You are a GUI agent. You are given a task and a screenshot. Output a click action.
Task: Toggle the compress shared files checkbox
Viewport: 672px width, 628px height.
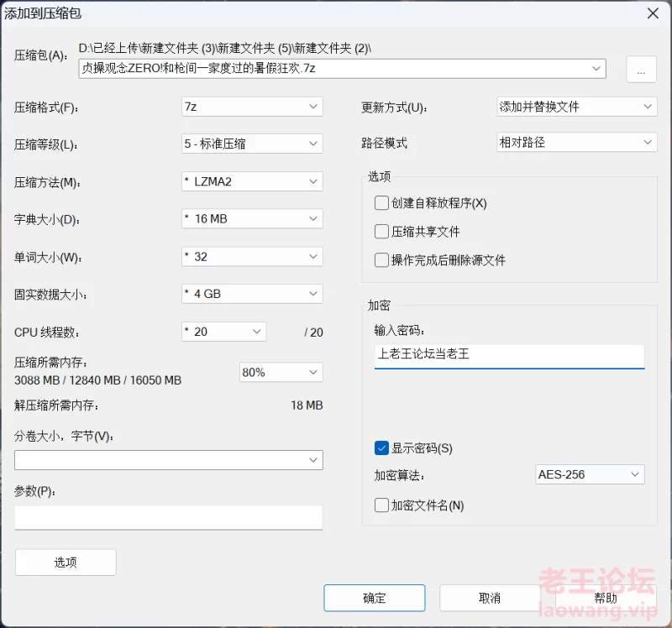tap(382, 232)
